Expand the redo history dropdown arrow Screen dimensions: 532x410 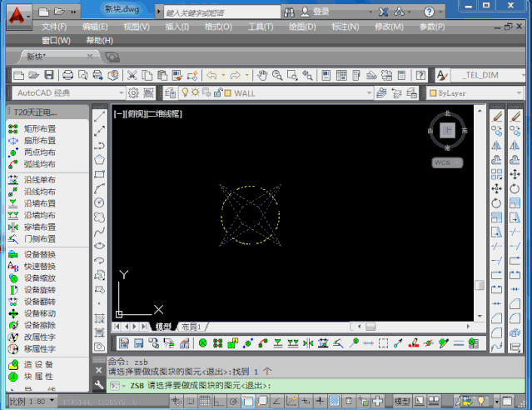(247, 75)
